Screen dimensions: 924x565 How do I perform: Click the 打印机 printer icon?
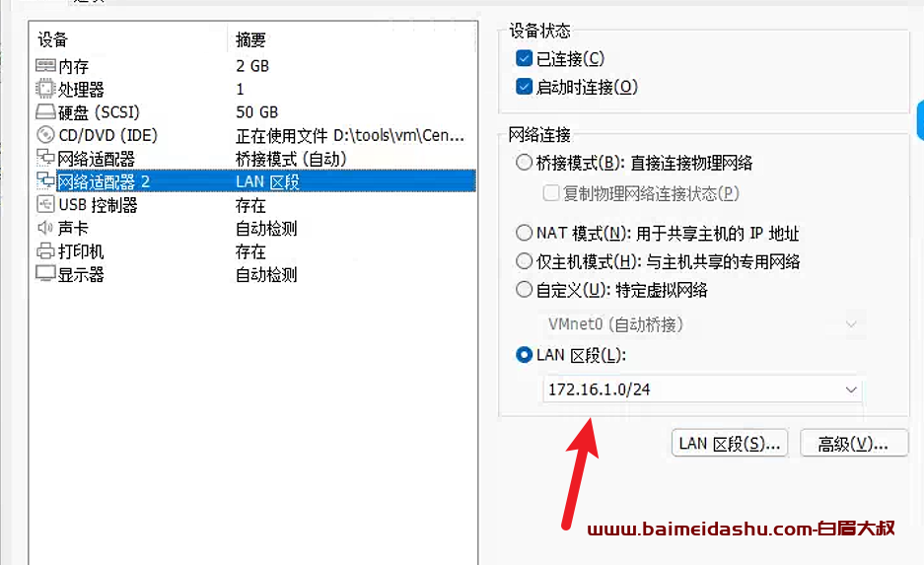[45, 250]
